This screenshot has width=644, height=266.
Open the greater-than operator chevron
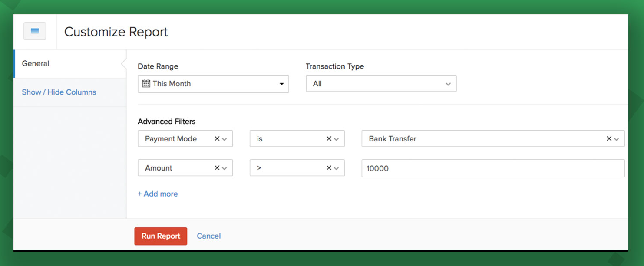pyautogui.click(x=337, y=168)
